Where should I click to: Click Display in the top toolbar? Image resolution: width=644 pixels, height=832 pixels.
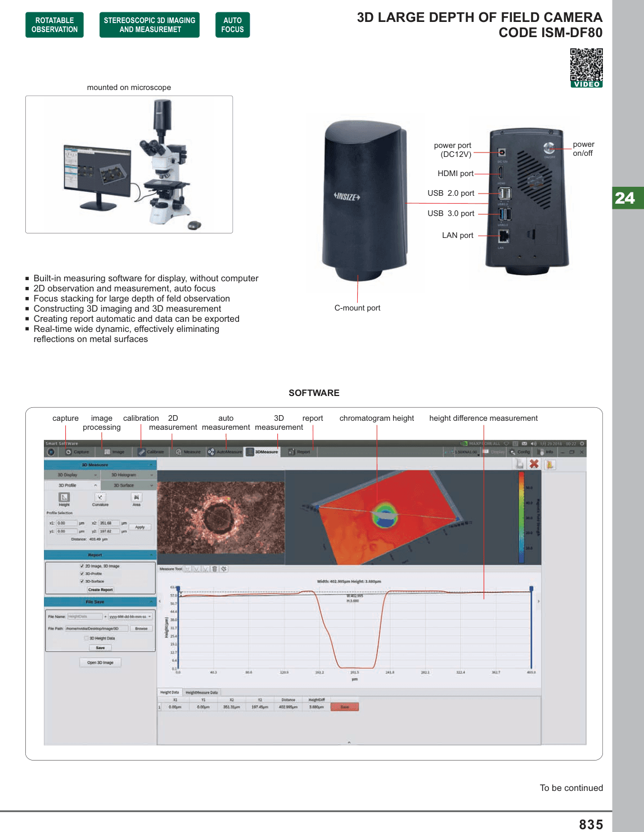(494, 452)
